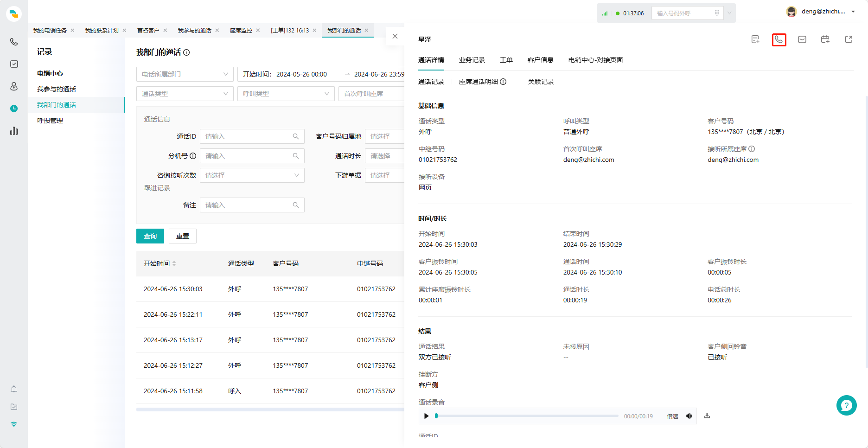Screen dimensions: 868x448
Task: Click horizontal scrollbar under call table
Action: [270, 410]
